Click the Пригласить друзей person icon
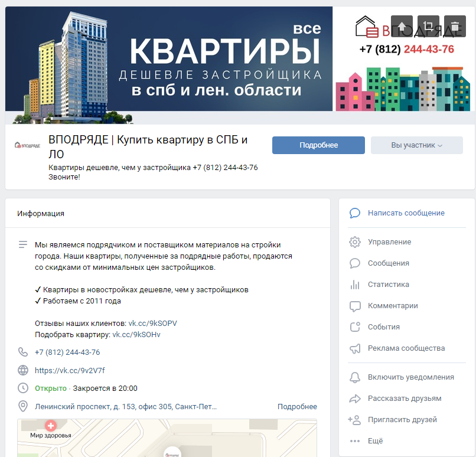476x457 pixels. [x=355, y=420]
